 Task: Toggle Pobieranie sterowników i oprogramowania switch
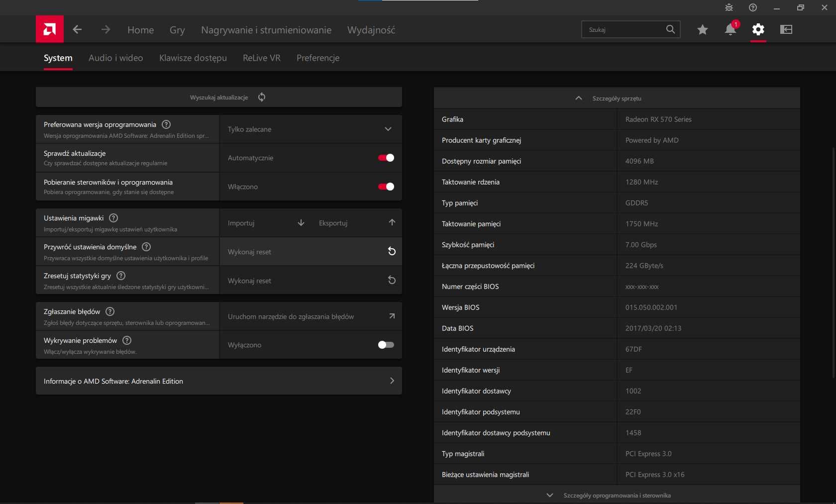tap(386, 187)
